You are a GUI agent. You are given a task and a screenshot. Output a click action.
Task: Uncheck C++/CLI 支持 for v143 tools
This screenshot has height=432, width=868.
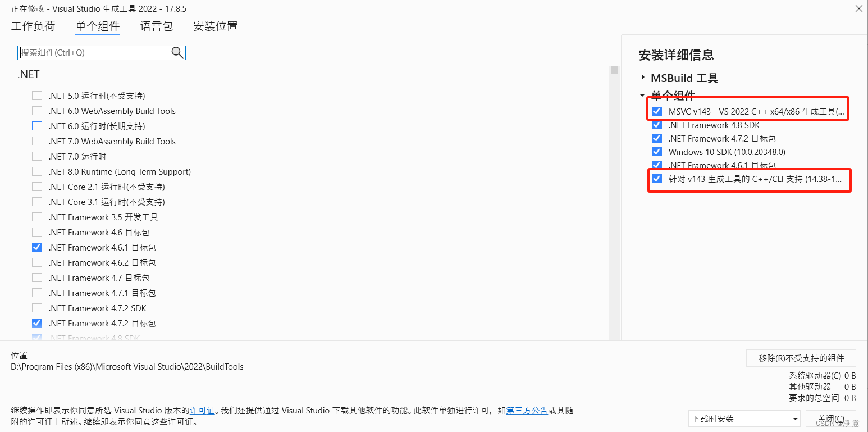tap(657, 179)
